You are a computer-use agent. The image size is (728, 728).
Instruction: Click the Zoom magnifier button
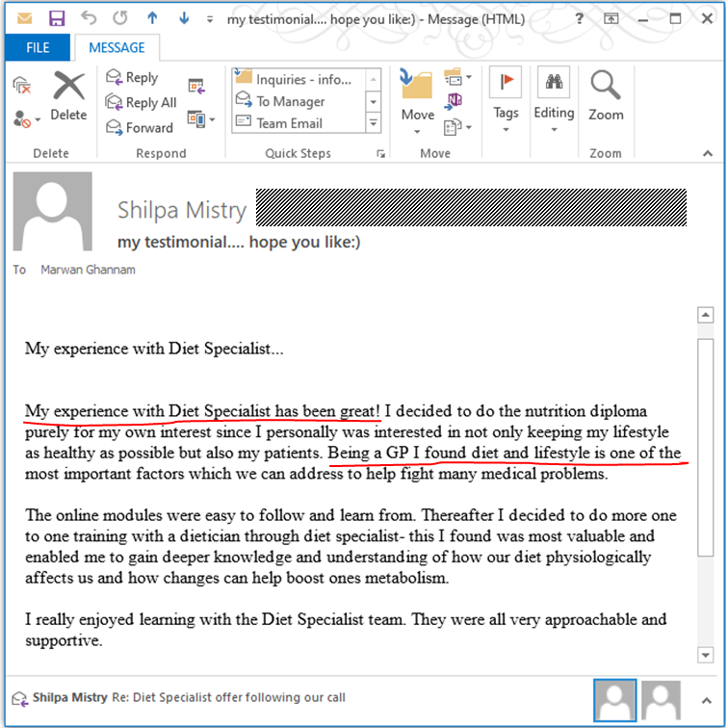606,95
